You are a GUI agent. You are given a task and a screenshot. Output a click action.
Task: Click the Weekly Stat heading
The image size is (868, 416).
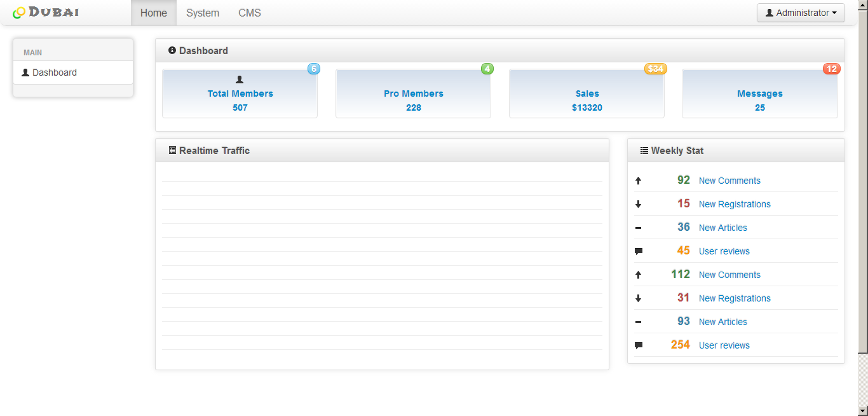[x=677, y=151]
